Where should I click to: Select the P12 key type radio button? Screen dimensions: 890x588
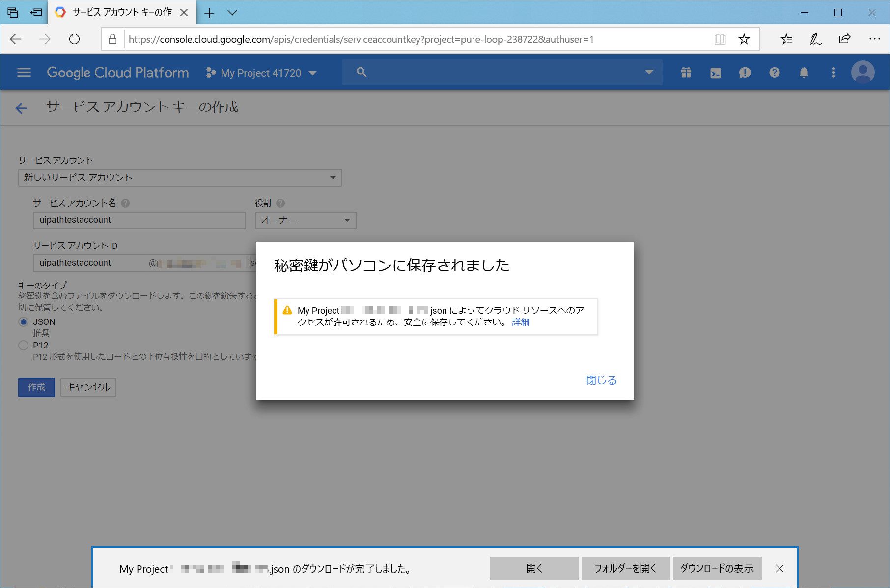coord(23,345)
